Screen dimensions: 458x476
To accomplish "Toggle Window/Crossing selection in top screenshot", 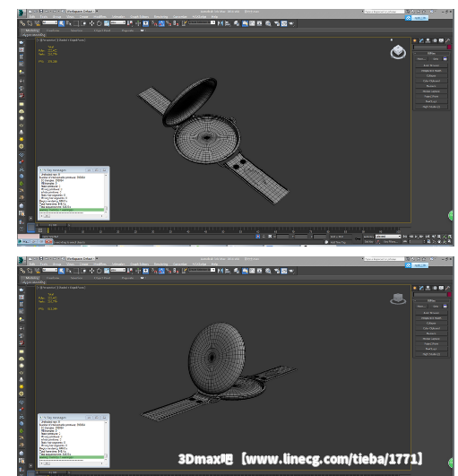I will pos(83,23).
